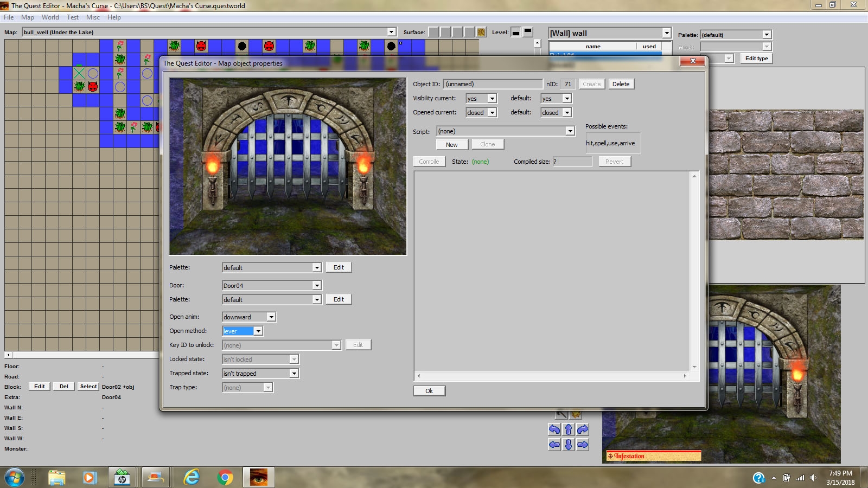Click the turn-right curved arrow button

tap(583, 429)
